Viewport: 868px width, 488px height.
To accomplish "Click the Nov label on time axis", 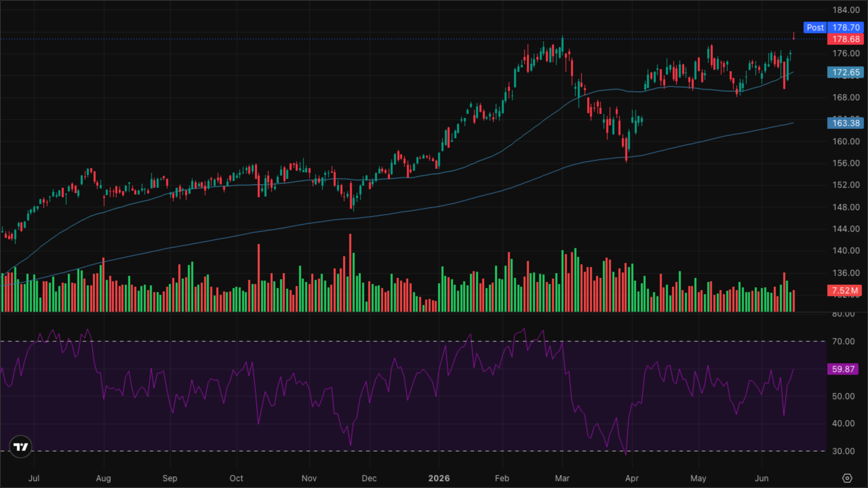I will (x=309, y=478).
